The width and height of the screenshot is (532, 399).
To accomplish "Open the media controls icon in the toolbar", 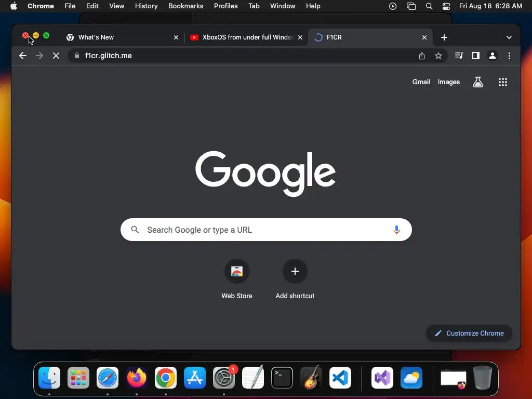I will [459, 56].
